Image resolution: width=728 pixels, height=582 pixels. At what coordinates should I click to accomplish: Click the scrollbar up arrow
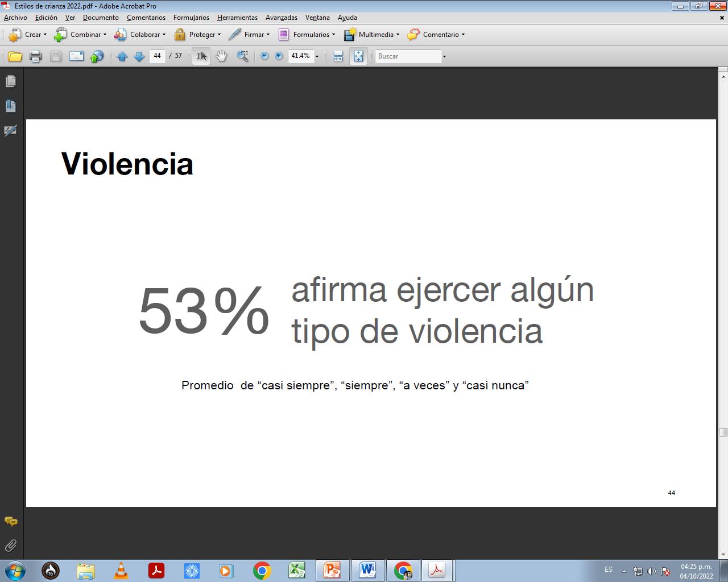(723, 76)
